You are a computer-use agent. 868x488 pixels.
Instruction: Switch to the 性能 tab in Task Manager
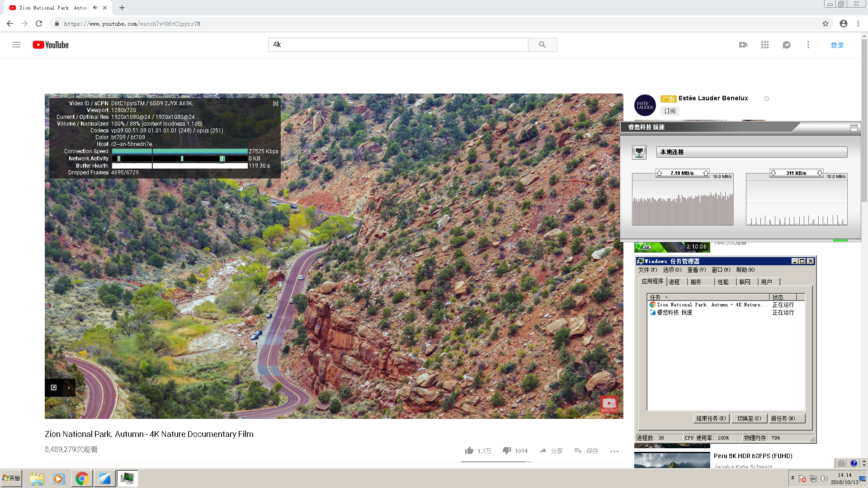click(x=723, y=282)
